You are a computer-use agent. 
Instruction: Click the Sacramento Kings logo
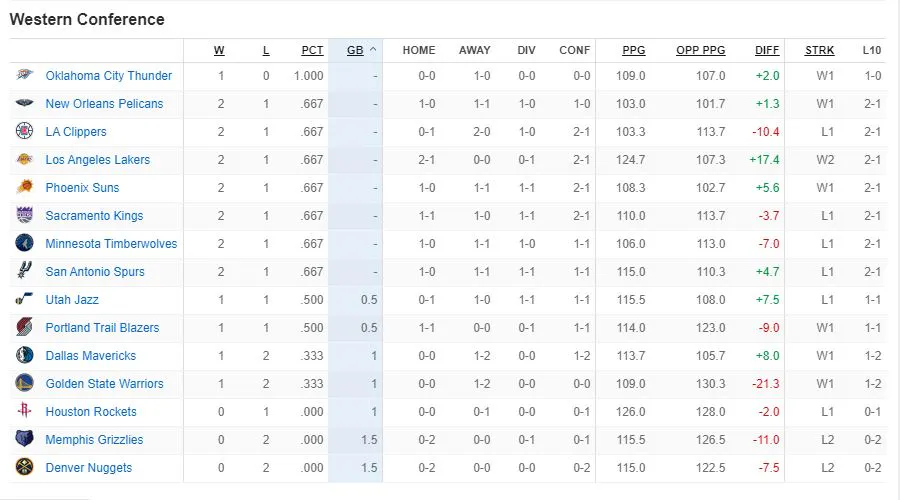pos(25,215)
